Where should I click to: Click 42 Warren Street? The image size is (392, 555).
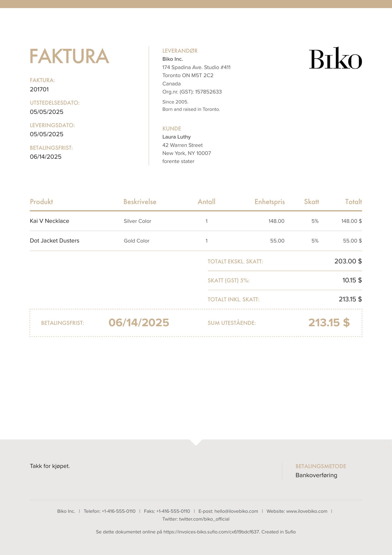[182, 145]
